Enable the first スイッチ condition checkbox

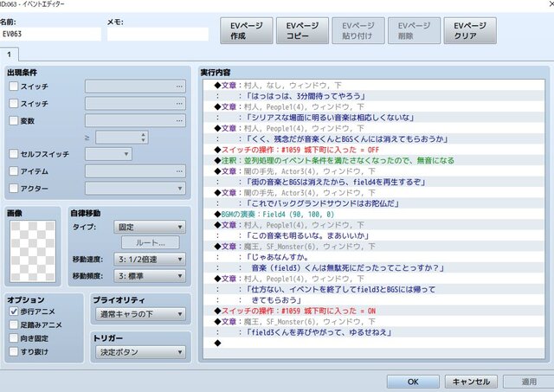pos(14,87)
